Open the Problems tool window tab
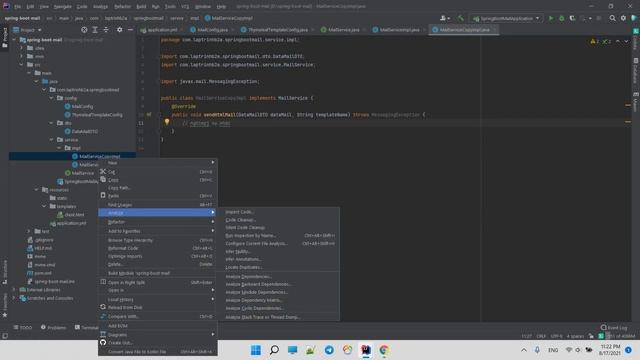640x360 pixels. tap(53, 327)
